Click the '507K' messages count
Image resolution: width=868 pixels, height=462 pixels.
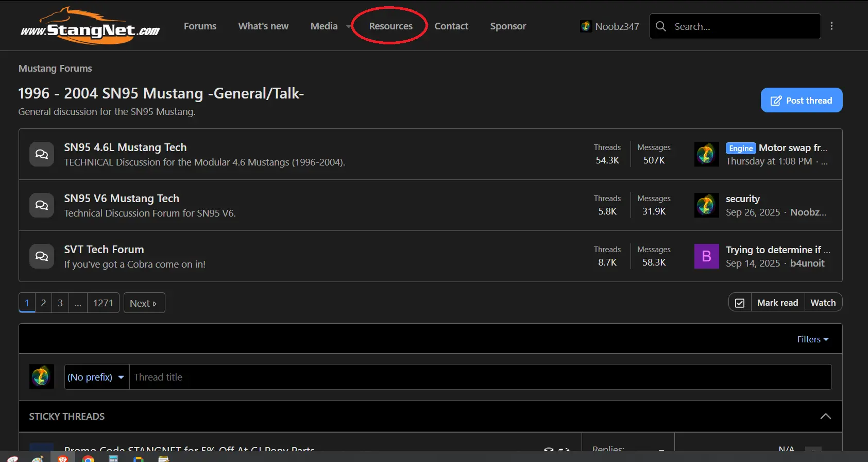(x=654, y=160)
